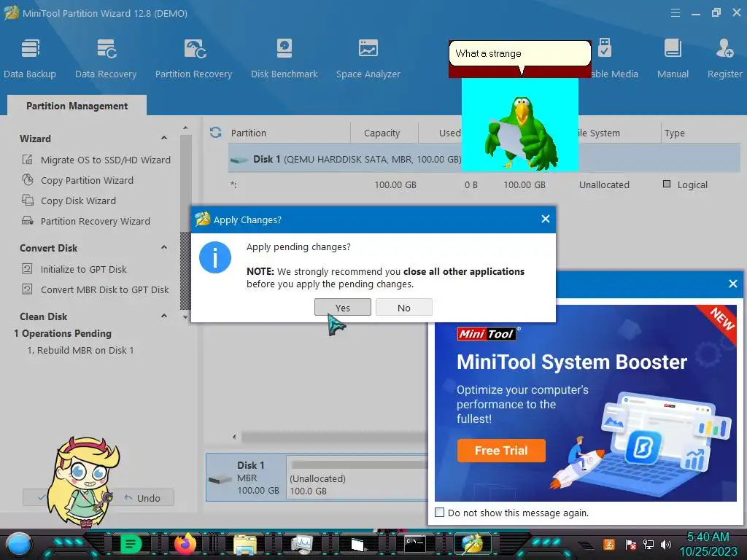
Task: Click the Unallocated file system cell
Action: (x=604, y=184)
